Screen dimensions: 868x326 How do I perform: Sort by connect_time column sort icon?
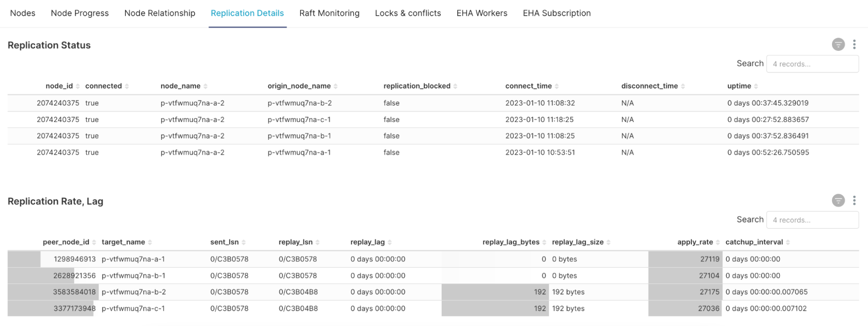(x=557, y=86)
